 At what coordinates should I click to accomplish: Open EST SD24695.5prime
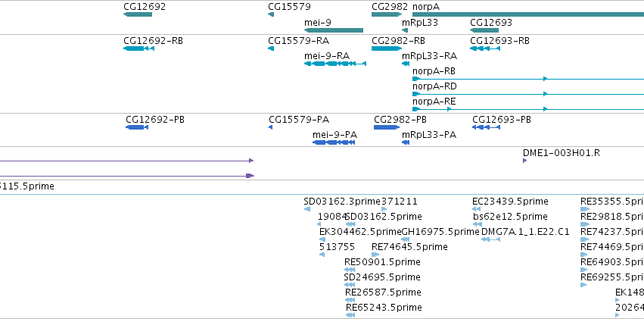coord(350,285)
